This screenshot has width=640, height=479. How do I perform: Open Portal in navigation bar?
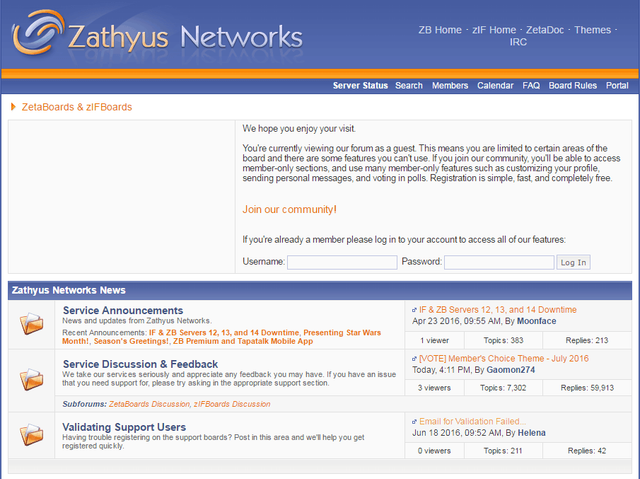pos(617,86)
